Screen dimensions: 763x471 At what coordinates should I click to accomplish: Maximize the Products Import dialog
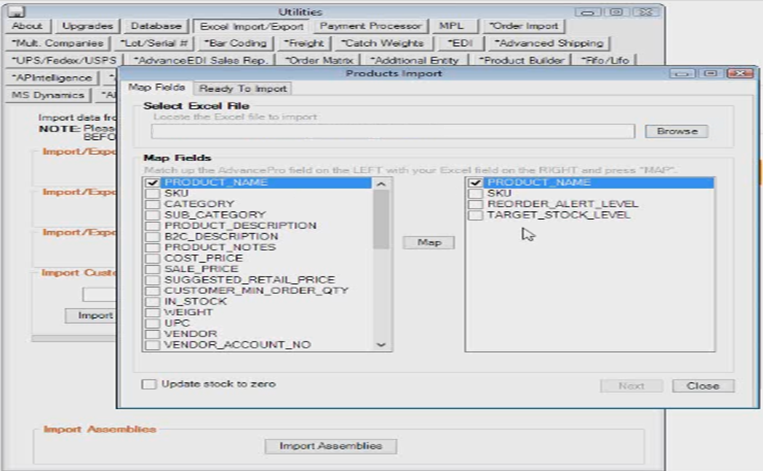(710, 74)
